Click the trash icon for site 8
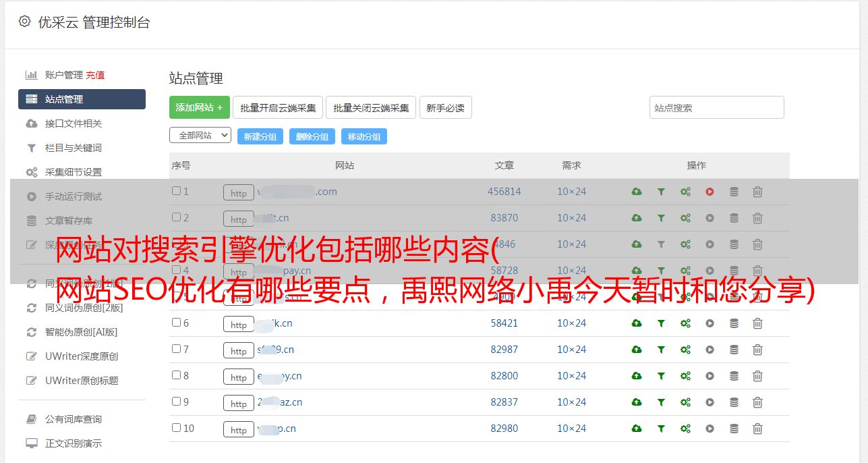868x463 pixels. coord(757,376)
